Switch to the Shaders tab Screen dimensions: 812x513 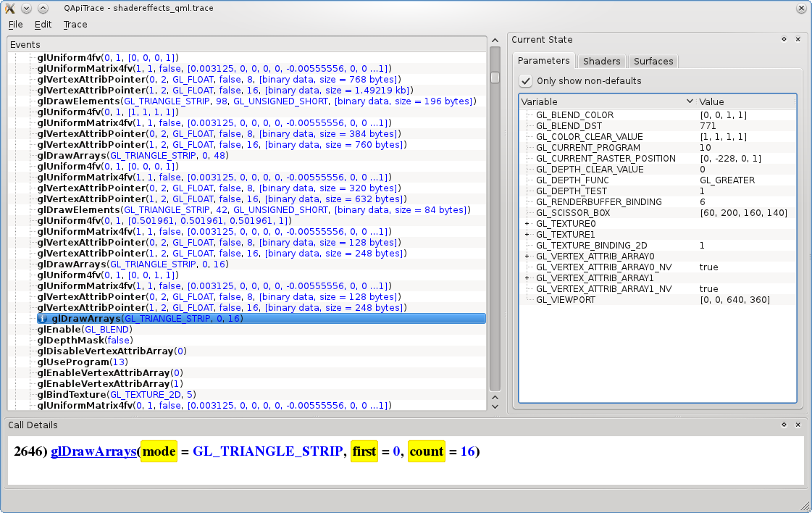click(x=601, y=61)
